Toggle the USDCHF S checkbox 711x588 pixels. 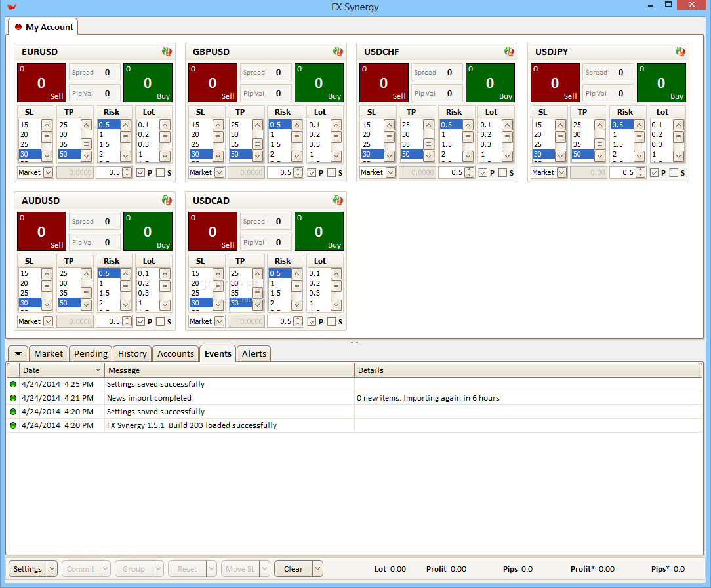tap(502, 172)
